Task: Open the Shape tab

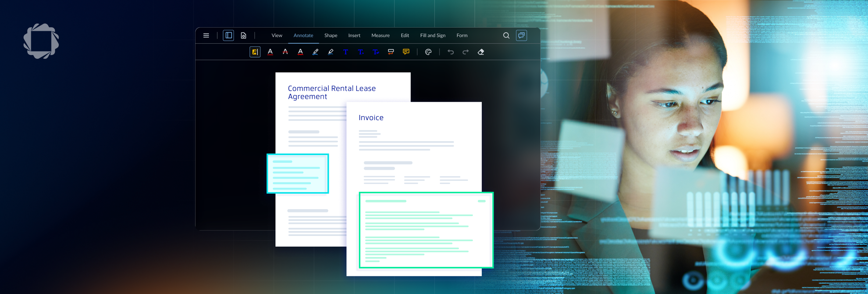Action: point(331,36)
